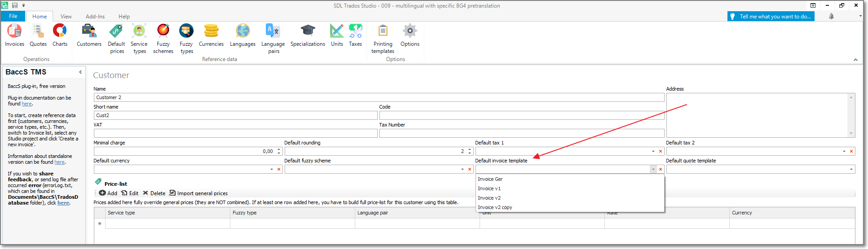The height and width of the screenshot is (249, 868).
Task: Open TradosDatabase folder 'here' link
Action: pyautogui.click(x=63, y=203)
